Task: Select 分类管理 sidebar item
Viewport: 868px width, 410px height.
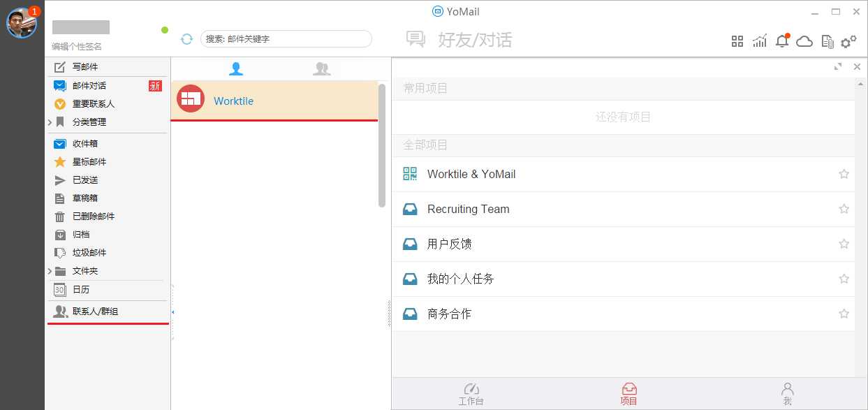Action: 89,122
